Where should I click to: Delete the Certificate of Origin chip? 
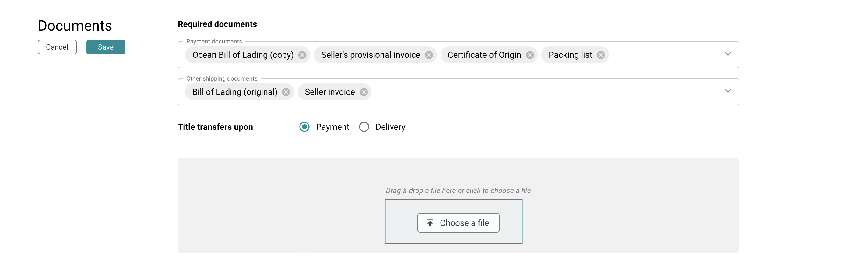coord(530,55)
